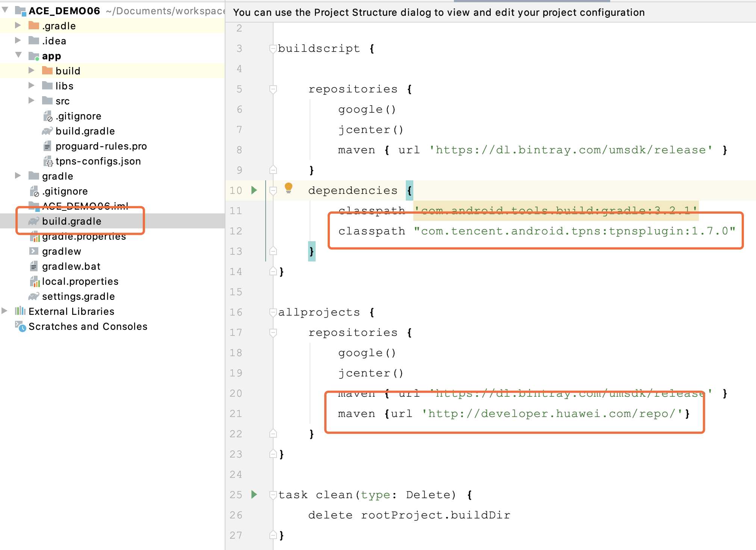Click tpns-configs.json file icon
The height and width of the screenshot is (550, 756).
[48, 161]
